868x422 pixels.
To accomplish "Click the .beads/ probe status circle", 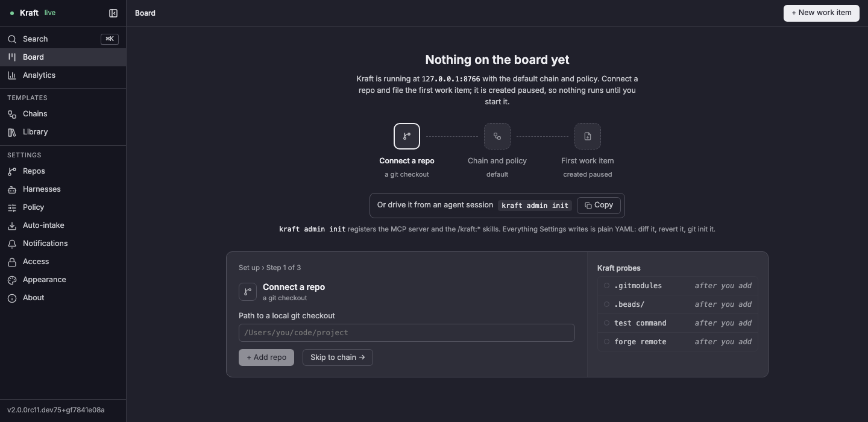I will click(606, 304).
